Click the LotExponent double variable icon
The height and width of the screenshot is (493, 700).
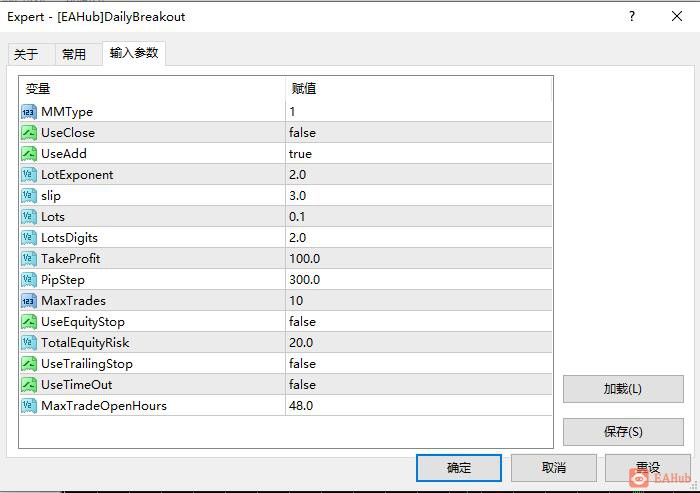click(29, 175)
